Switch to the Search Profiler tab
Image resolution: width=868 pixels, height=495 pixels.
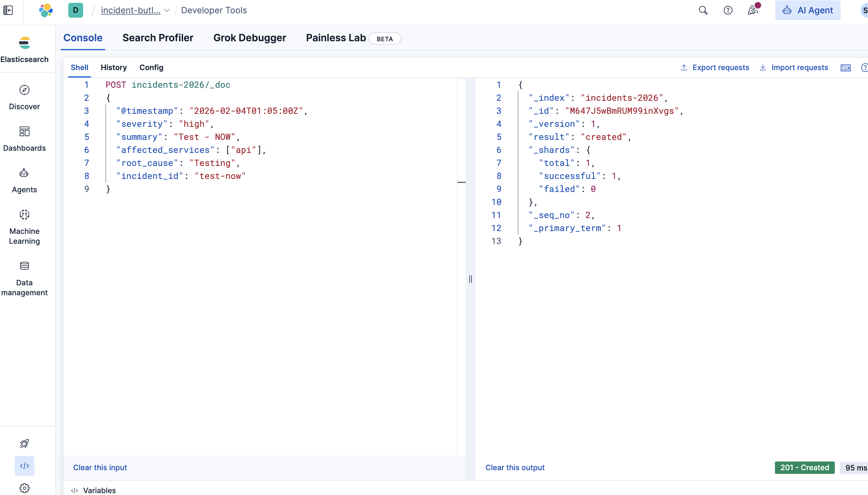(158, 38)
